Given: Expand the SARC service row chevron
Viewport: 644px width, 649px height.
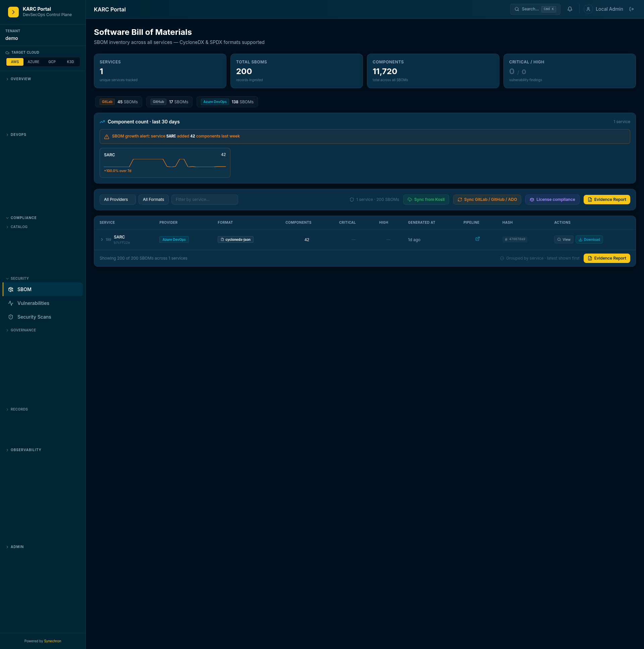Looking at the screenshot, I should pyautogui.click(x=102, y=240).
